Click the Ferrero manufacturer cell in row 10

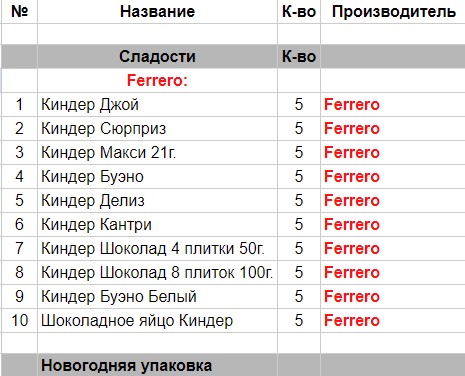tap(393, 320)
